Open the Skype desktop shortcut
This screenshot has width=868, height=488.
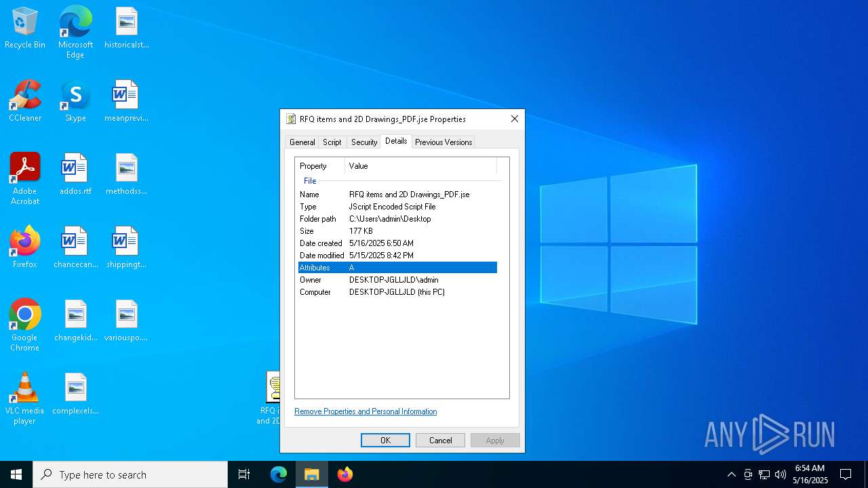[75, 101]
